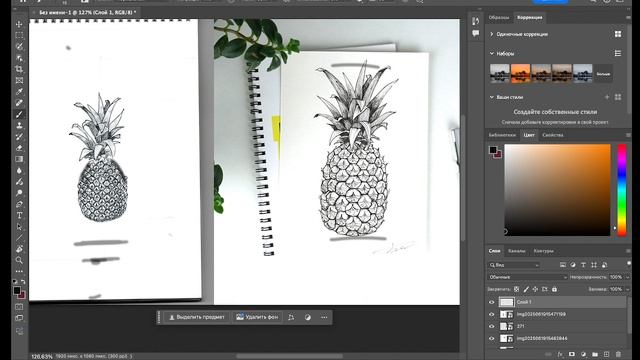The height and width of the screenshot is (360, 640).
Task: Select the Без имени-1 document tab
Action: coord(87,13)
